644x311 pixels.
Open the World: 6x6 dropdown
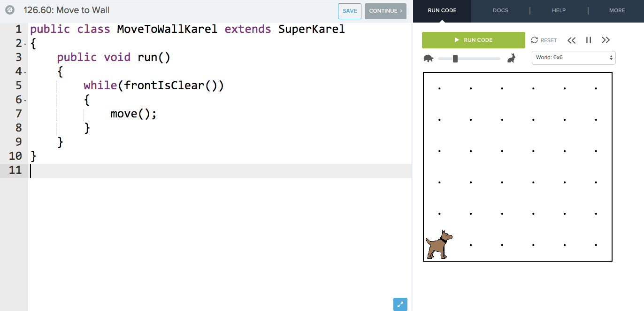click(573, 57)
